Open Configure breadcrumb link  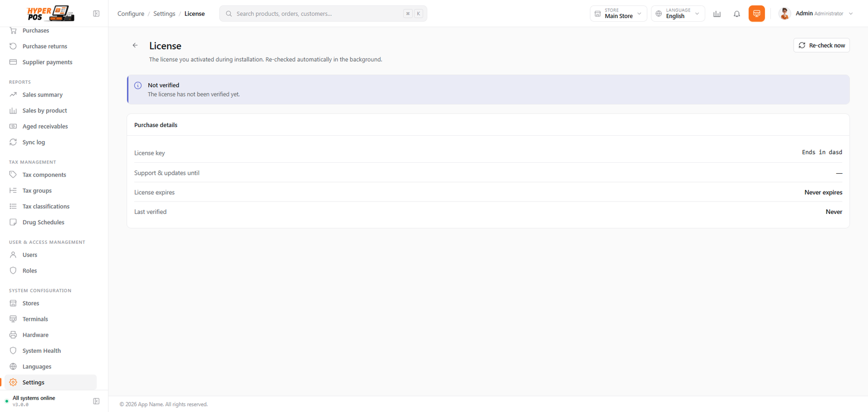(131, 14)
